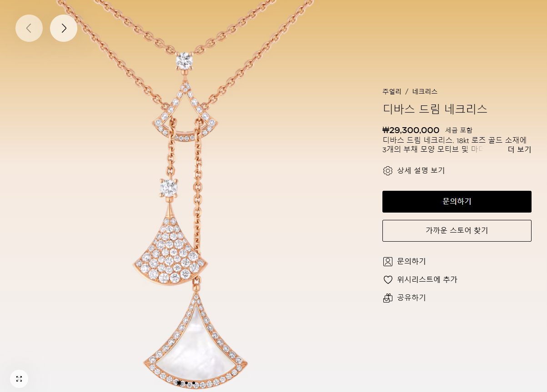Click the 공유하기 text link
The width and height of the screenshot is (547, 392).
pyautogui.click(x=412, y=298)
